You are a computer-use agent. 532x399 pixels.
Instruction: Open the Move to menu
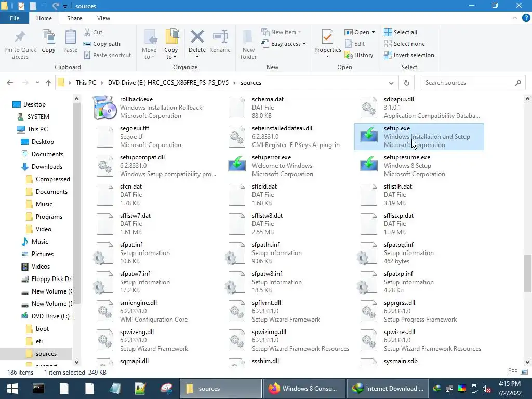pyautogui.click(x=149, y=45)
